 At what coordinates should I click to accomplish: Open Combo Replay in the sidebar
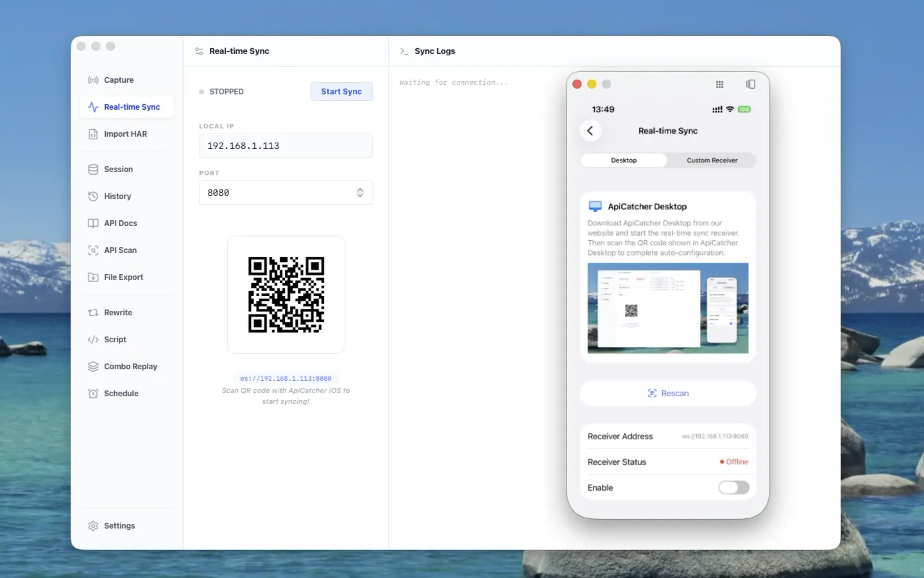pos(126,367)
